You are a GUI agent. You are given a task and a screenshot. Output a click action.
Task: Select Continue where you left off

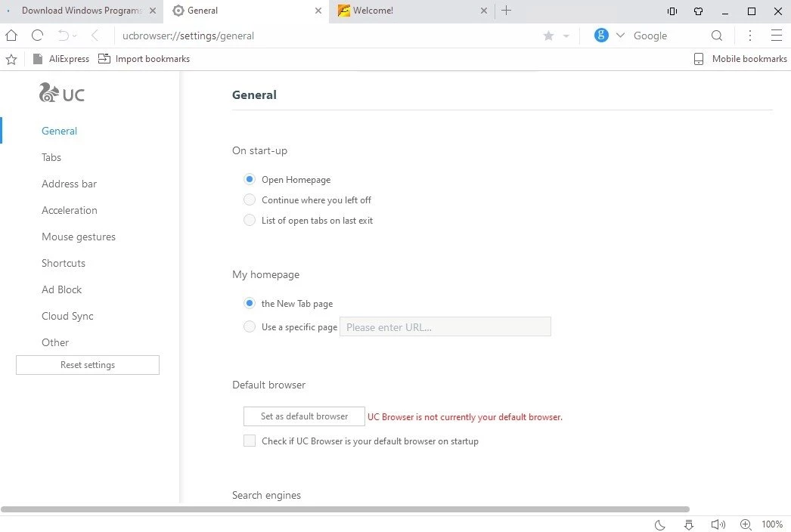pos(250,200)
